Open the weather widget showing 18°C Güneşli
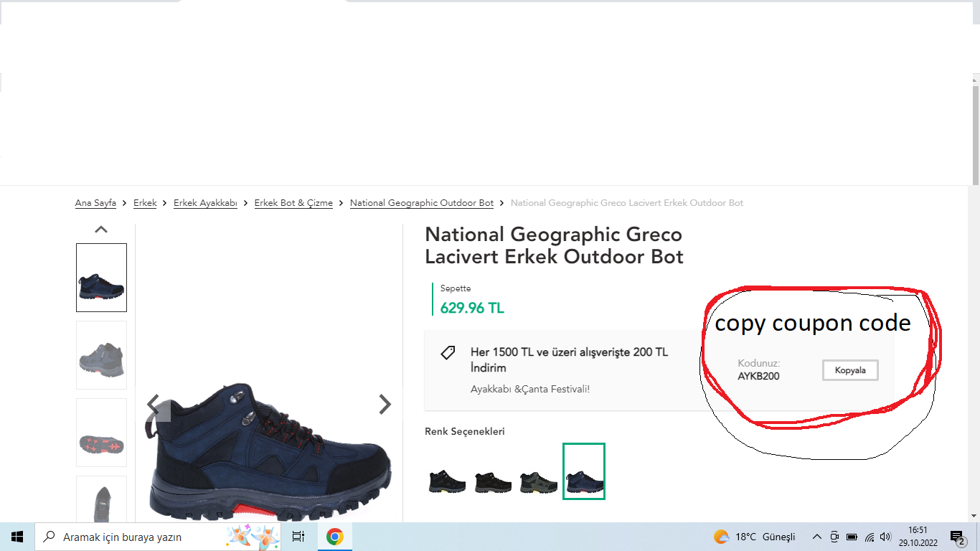This screenshot has height=551, width=980. [x=755, y=537]
